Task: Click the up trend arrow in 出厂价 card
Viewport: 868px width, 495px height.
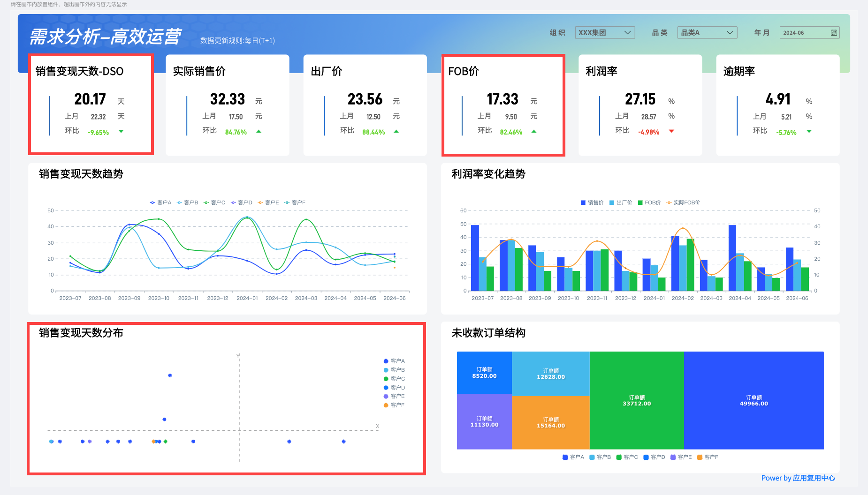Action: [x=396, y=132]
